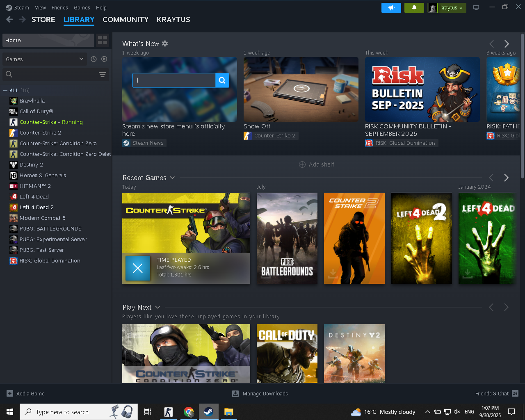The height and width of the screenshot is (420, 525).
Task: Open the STORE tab
Action: (43, 20)
